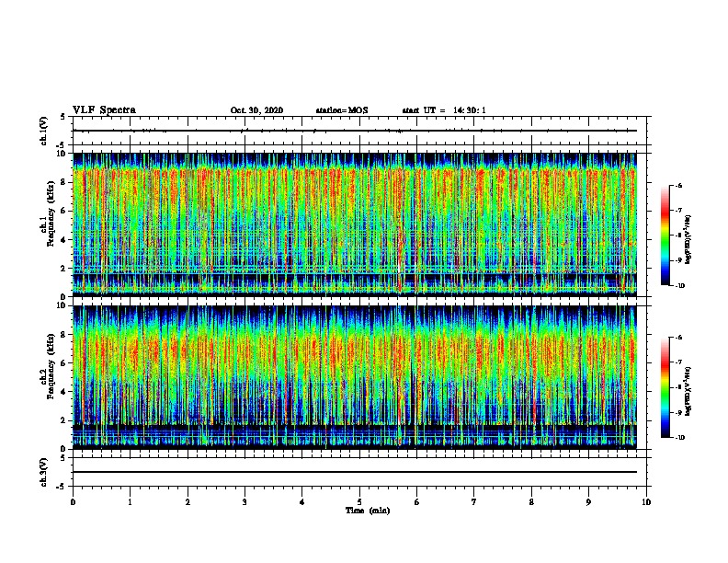728x563 pixels.
Task: Click time axis tick label 0
Action: (73, 502)
